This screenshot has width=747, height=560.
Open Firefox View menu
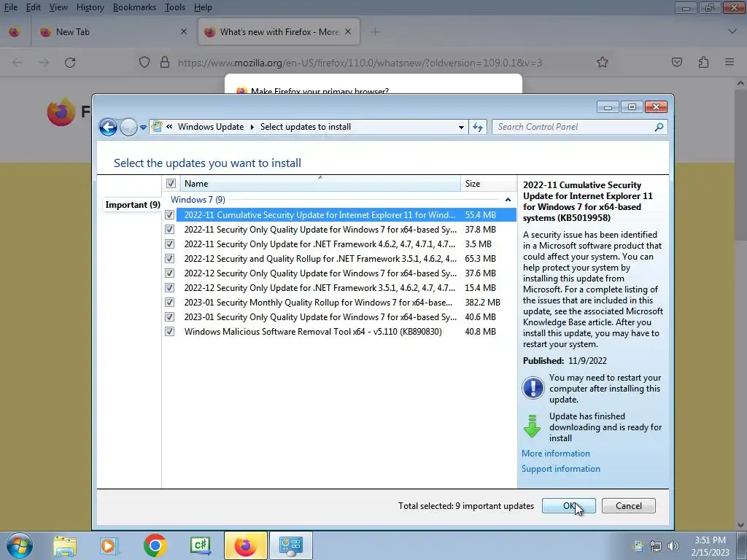[58, 7]
